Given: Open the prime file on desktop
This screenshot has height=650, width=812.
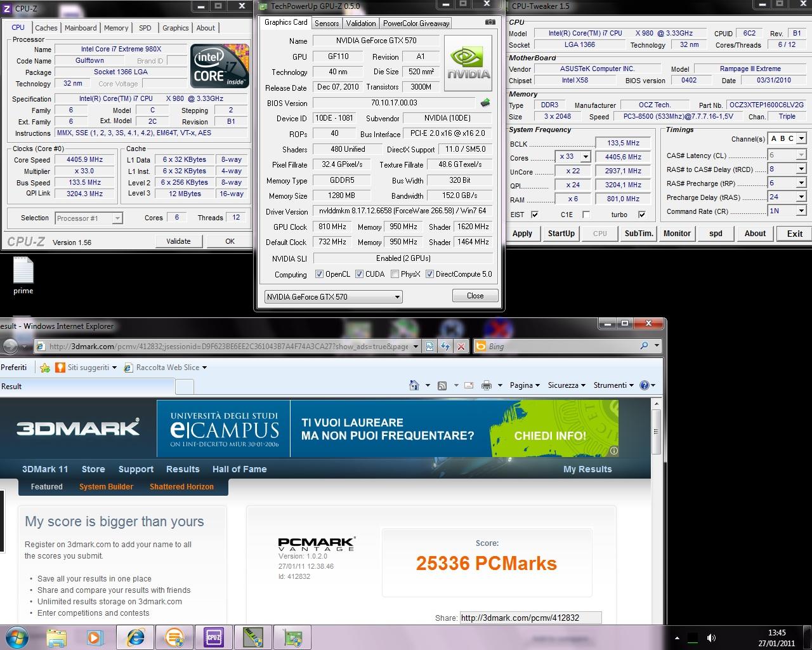Looking at the screenshot, I should click(x=23, y=276).
